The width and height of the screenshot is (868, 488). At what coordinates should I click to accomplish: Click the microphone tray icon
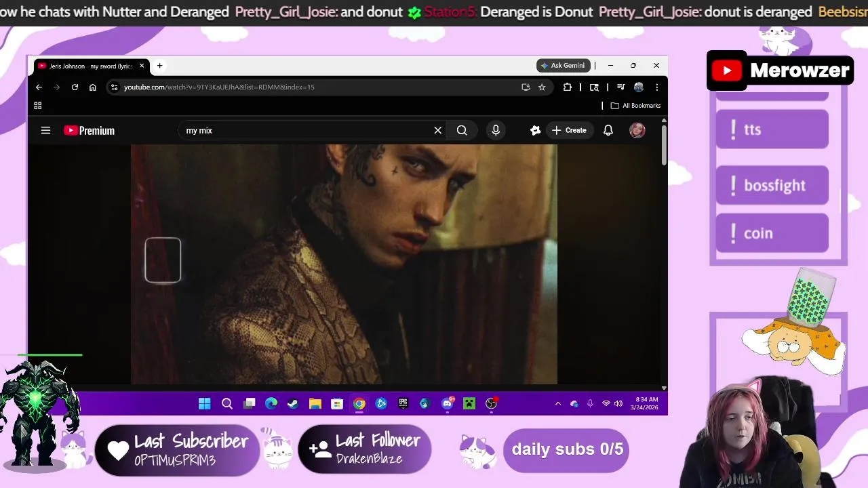[590, 404]
